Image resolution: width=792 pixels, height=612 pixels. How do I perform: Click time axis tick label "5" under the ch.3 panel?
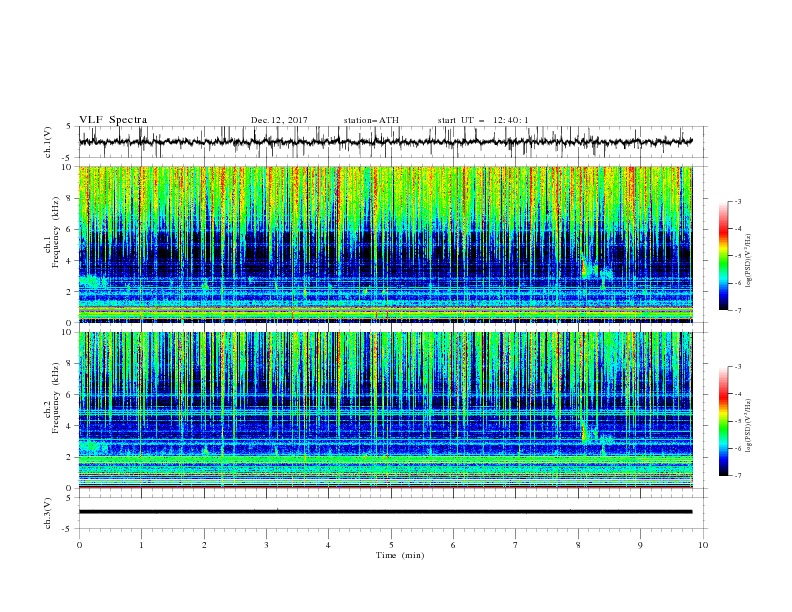[x=391, y=545]
